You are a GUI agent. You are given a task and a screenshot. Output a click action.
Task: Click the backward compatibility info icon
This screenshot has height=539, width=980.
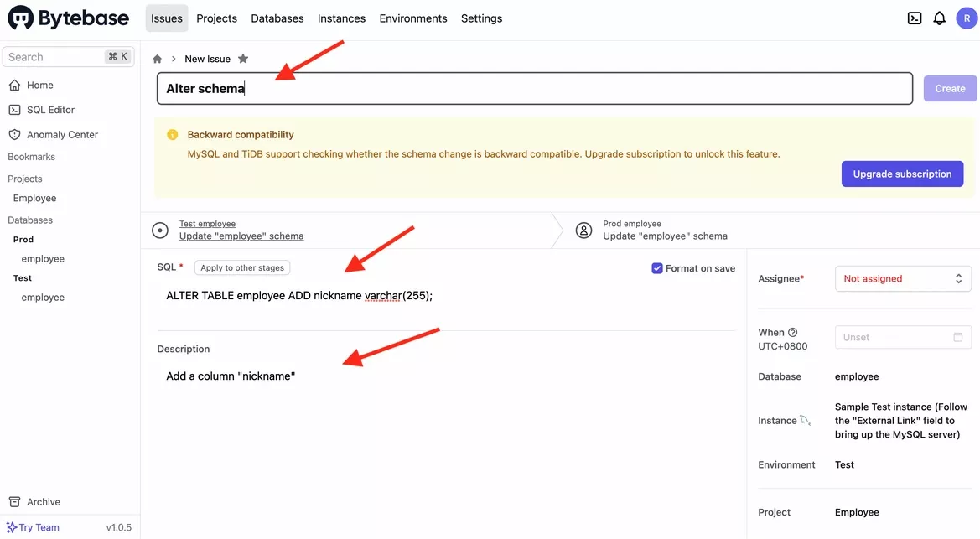173,134
